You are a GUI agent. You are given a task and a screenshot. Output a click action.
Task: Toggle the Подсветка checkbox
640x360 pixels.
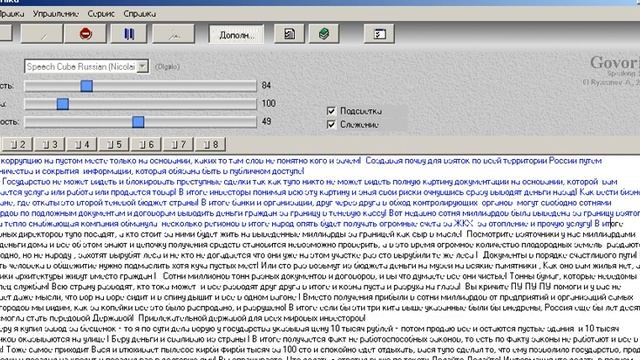[331, 111]
